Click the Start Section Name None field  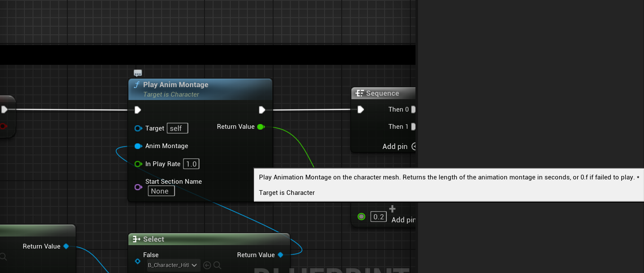click(161, 191)
